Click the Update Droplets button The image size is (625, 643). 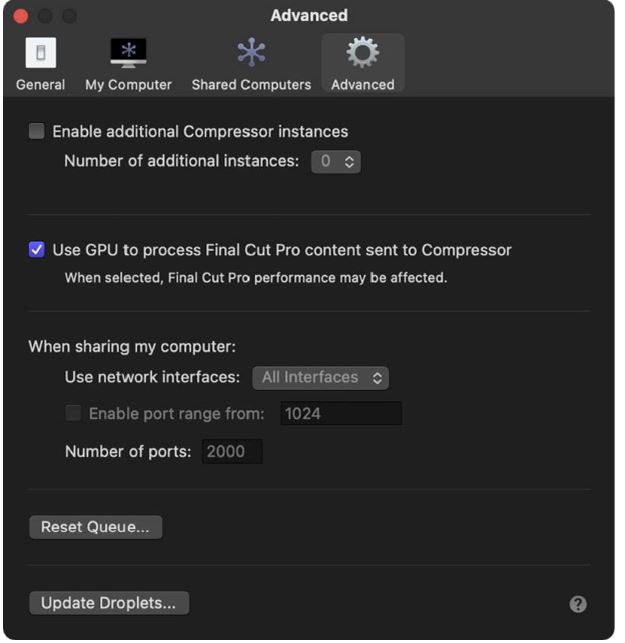coord(108,603)
